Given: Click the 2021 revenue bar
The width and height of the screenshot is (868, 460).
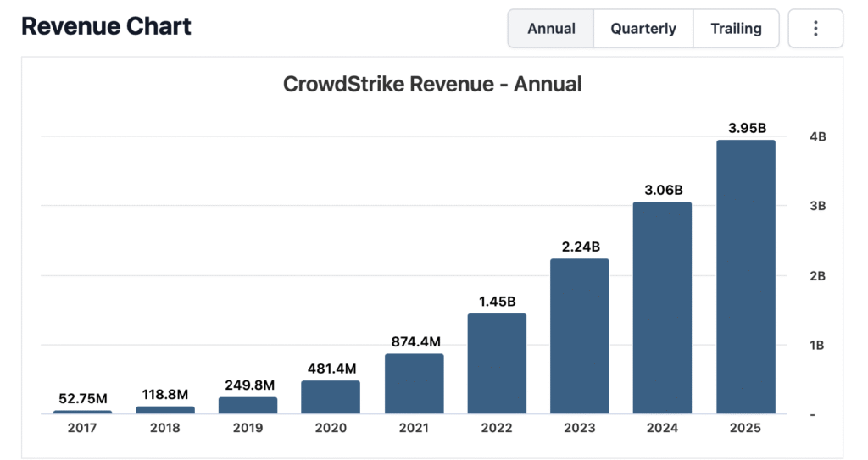Looking at the screenshot, I should pos(414,384).
